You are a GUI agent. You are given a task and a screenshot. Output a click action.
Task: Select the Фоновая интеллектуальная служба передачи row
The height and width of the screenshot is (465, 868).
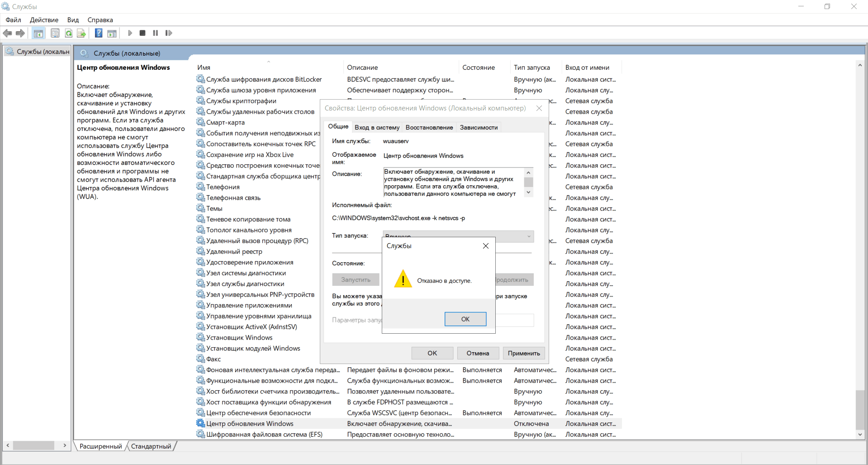tap(408, 369)
